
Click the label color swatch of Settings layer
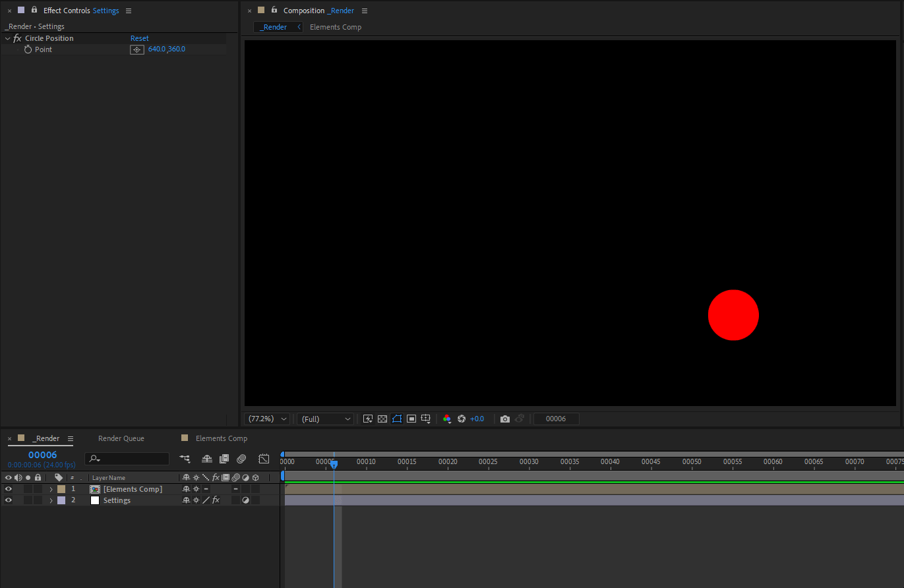tap(61, 500)
